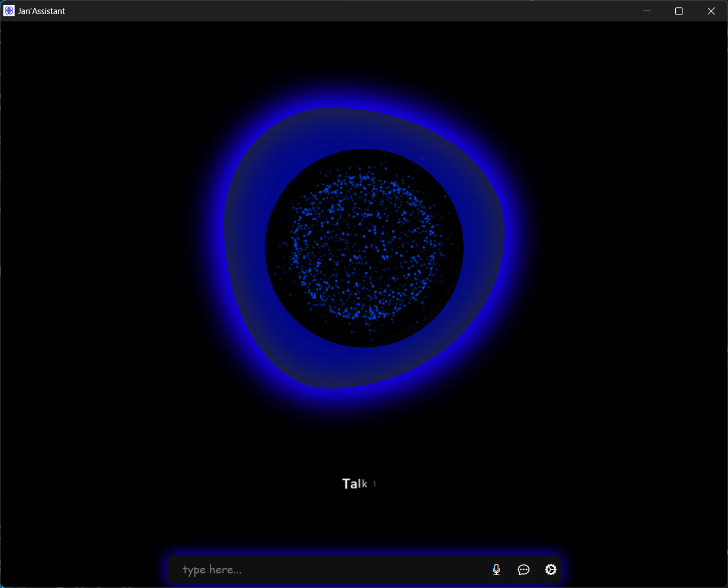Image resolution: width=728 pixels, height=588 pixels.
Task: Click the "type here..." message input field
Action: (x=331, y=569)
